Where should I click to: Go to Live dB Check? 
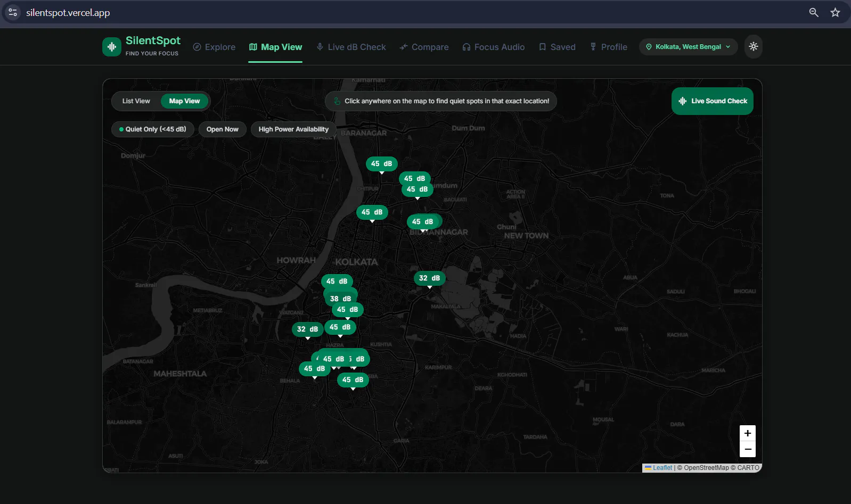[351, 47]
